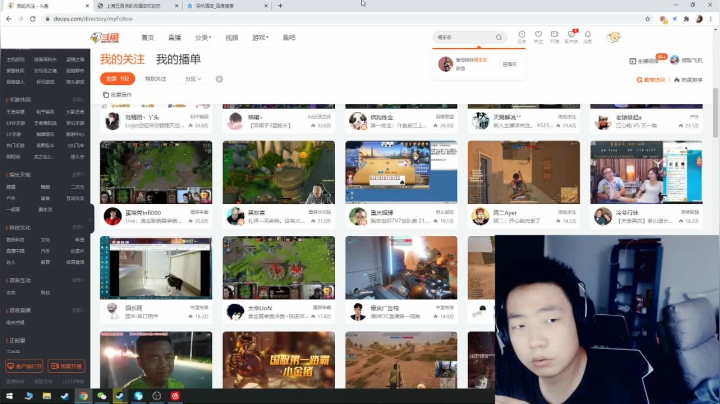Click the orange 我要开播 button in sidebar

point(66,366)
